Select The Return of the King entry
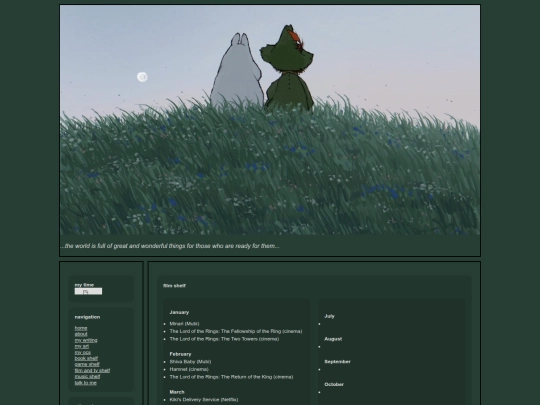540x405 pixels. coord(231,377)
